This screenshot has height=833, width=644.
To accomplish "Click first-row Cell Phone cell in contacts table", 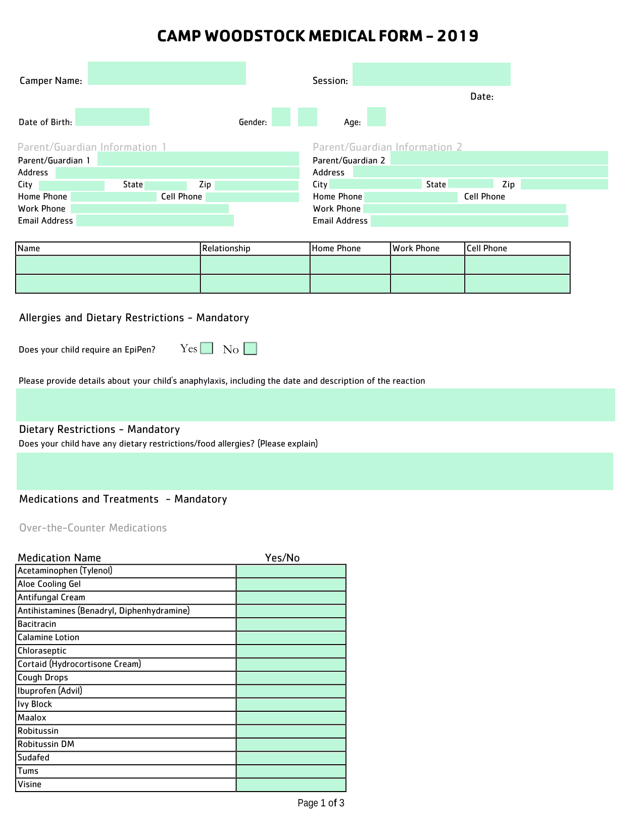I will pos(517,265).
